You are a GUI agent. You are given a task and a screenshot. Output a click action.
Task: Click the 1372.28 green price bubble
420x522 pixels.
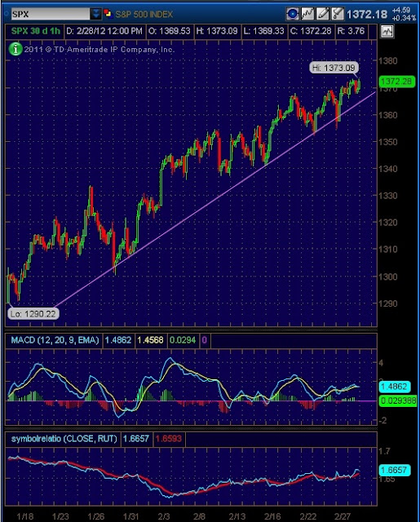point(396,82)
